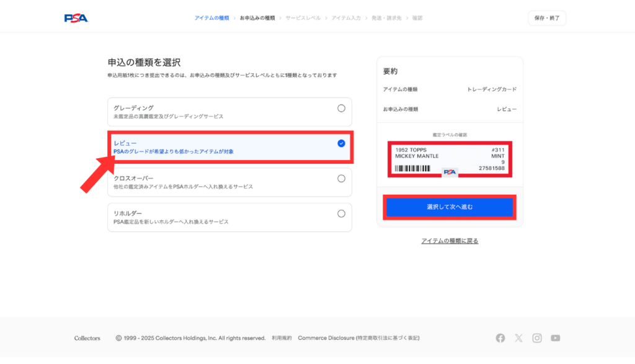Click 発送・請求先 breadcrumb step
The height and width of the screenshot is (364, 635).
click(386, 18)
